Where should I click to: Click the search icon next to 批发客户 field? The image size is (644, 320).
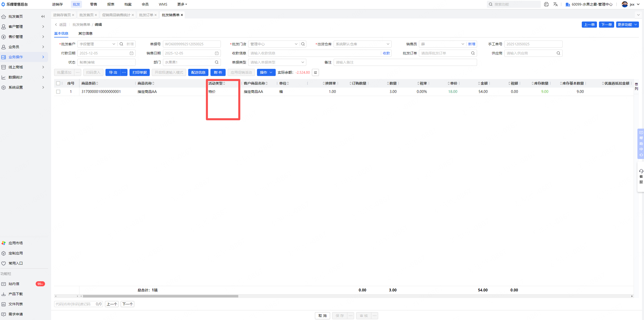[x=121, y=44]
